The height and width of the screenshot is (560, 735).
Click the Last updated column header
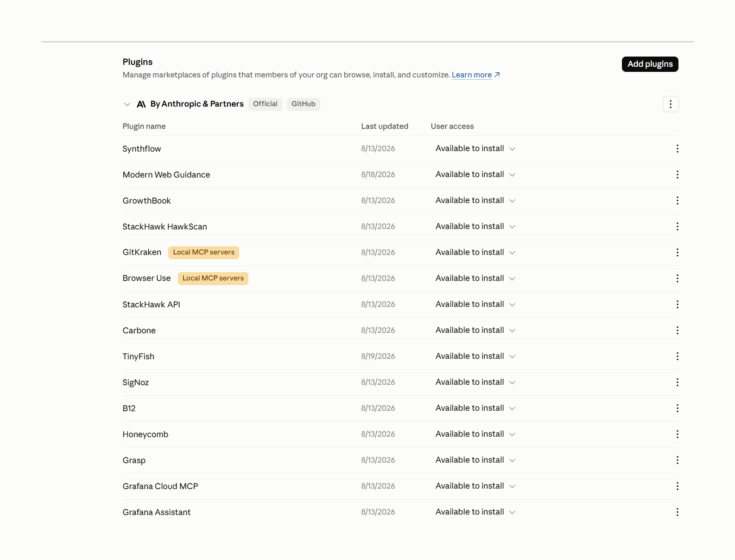click(x=385, y=127)
